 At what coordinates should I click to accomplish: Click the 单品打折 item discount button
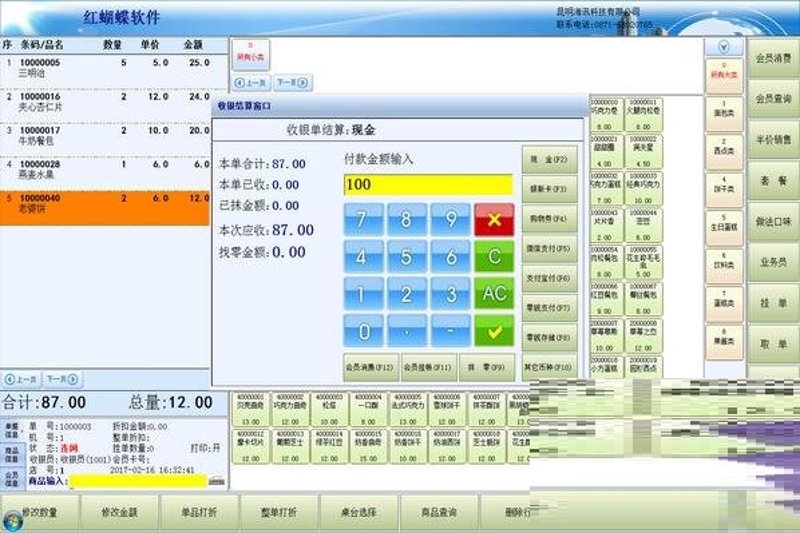coord(199,512)
